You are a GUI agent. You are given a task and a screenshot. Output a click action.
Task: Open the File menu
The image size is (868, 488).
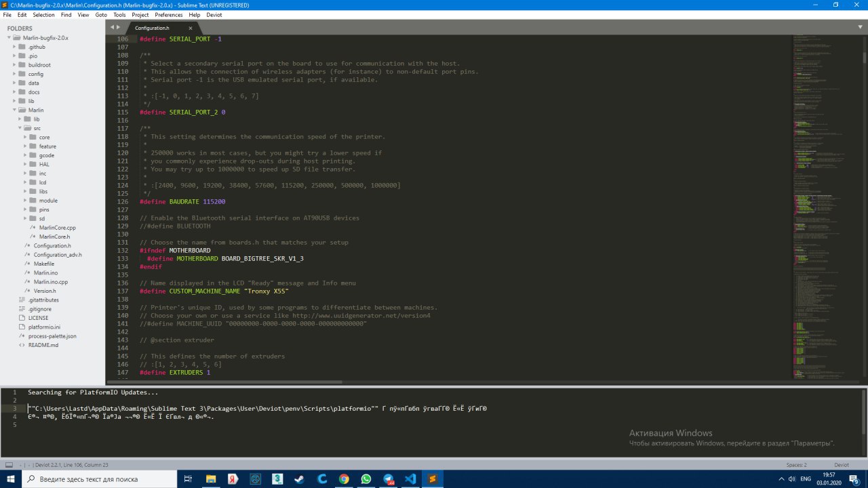point(7,14)
